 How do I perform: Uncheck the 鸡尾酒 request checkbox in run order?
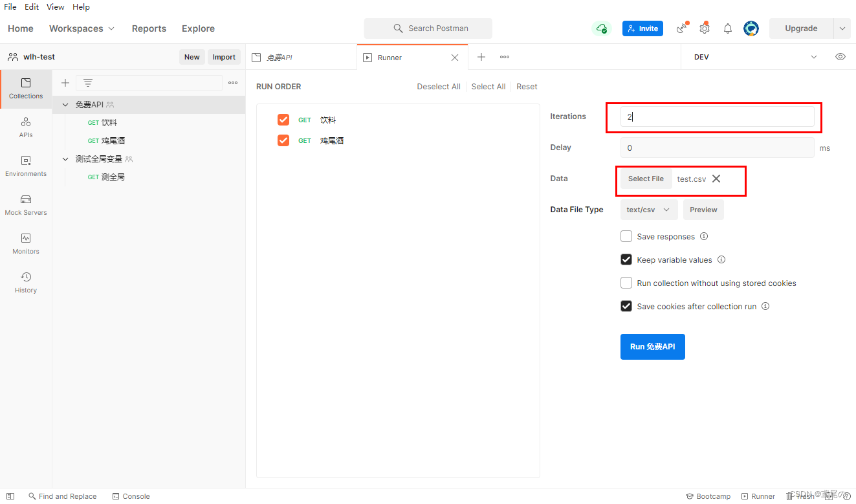[283, 140]
